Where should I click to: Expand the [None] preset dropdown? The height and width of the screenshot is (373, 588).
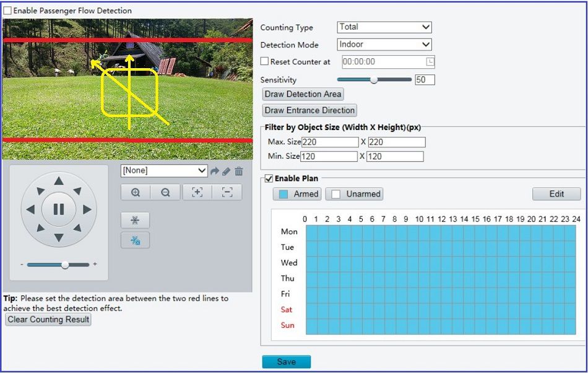click(x=164, y=171)
